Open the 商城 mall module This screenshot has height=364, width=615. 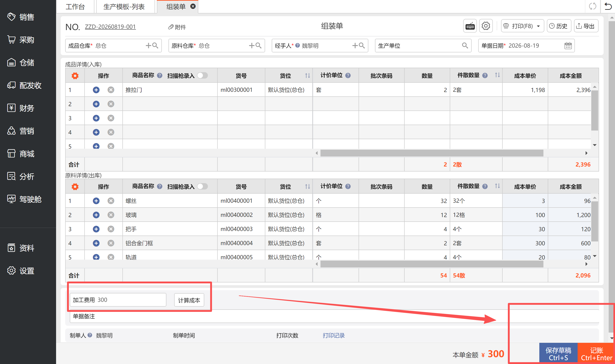(21, 154)
